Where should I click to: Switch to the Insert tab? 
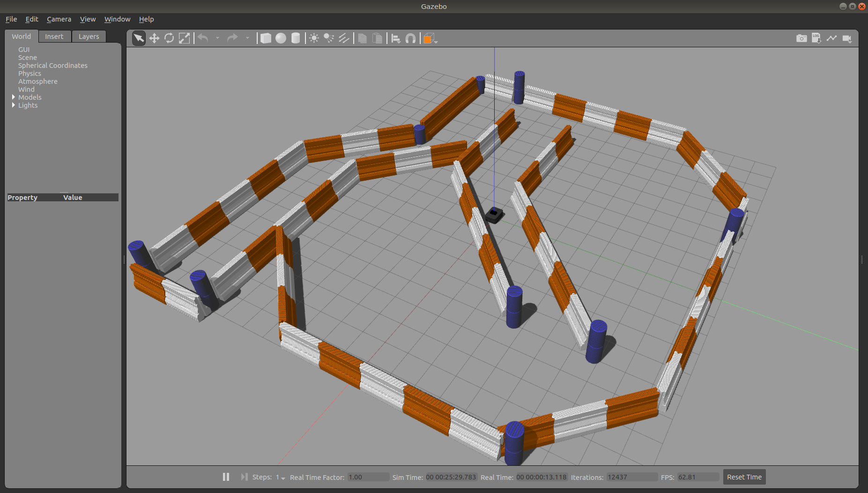(x=54, y=37)
